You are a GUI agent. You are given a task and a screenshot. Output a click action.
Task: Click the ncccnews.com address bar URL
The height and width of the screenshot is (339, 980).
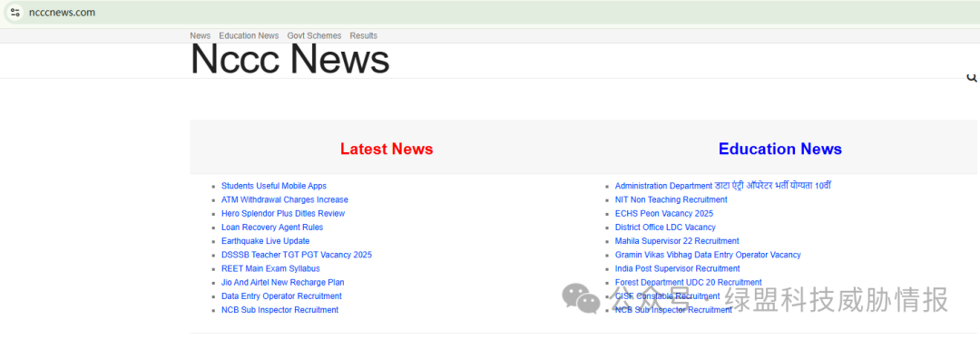(62, 13)
